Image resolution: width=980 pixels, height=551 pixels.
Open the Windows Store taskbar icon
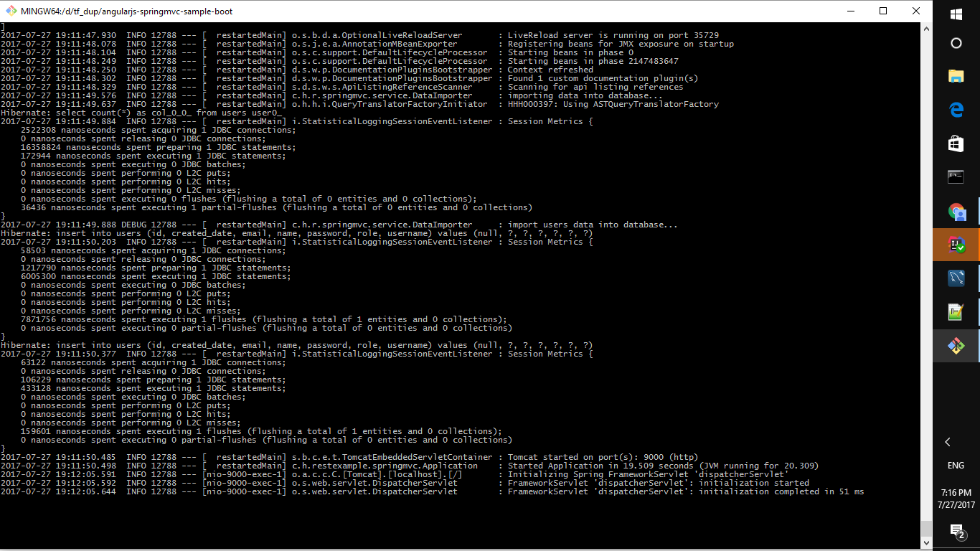(956, 143)
